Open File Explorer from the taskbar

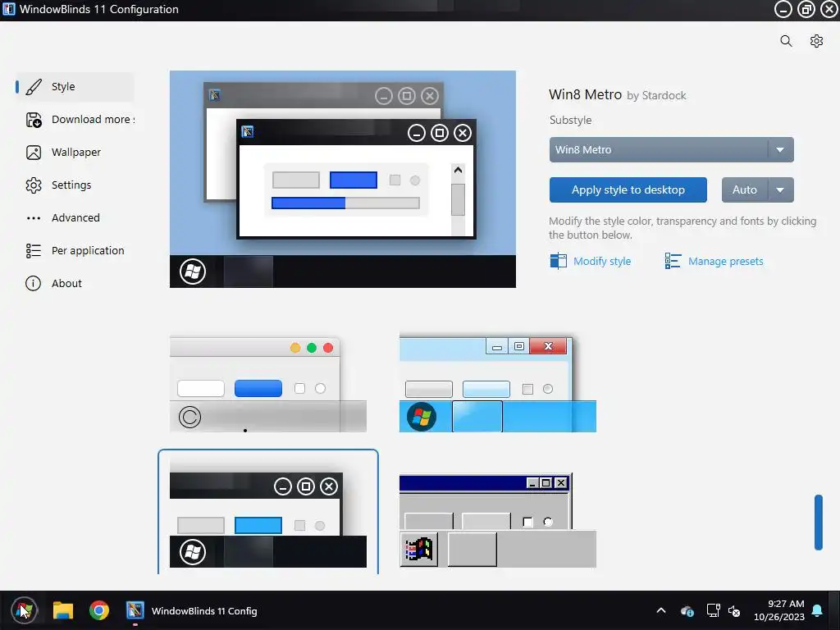pos(62,610)
